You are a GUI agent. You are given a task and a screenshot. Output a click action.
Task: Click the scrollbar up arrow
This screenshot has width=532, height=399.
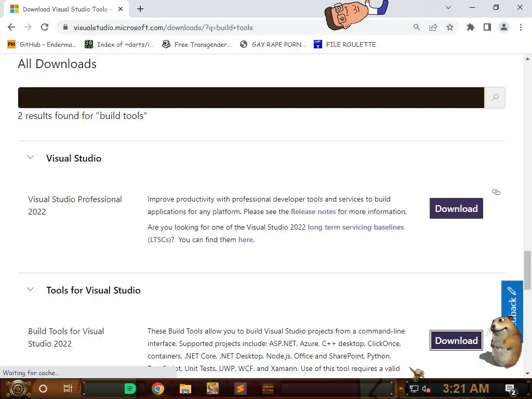point(527,59)
